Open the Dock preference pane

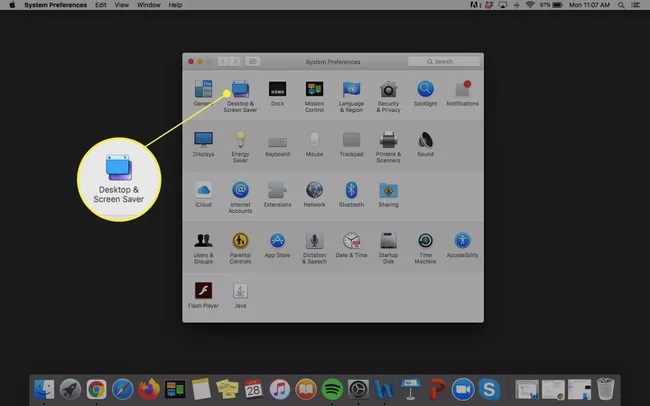[x=277, y=93]
